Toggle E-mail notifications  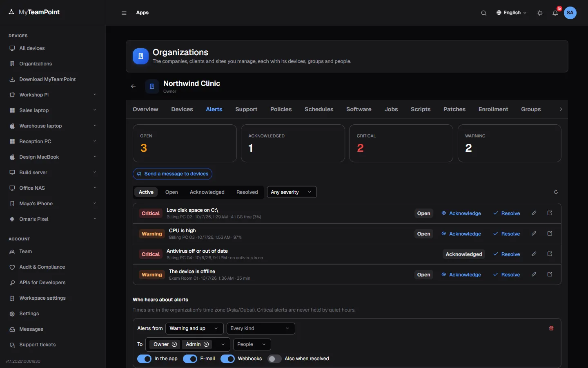(x=190, y=359)
